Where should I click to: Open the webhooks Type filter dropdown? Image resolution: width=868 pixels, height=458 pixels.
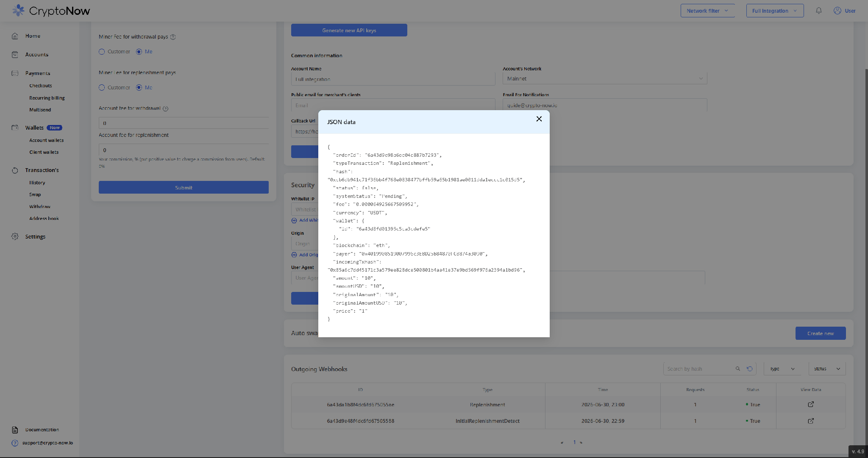(x=782, y=369)
